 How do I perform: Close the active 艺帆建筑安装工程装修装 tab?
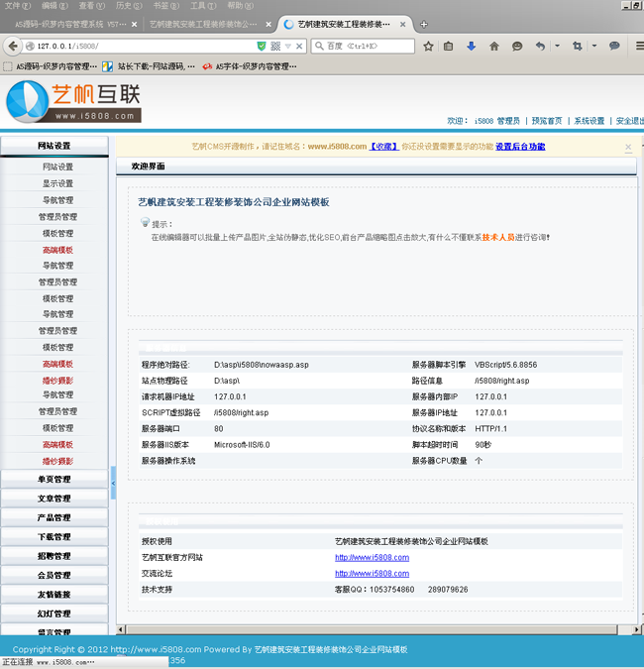(402, 25)
